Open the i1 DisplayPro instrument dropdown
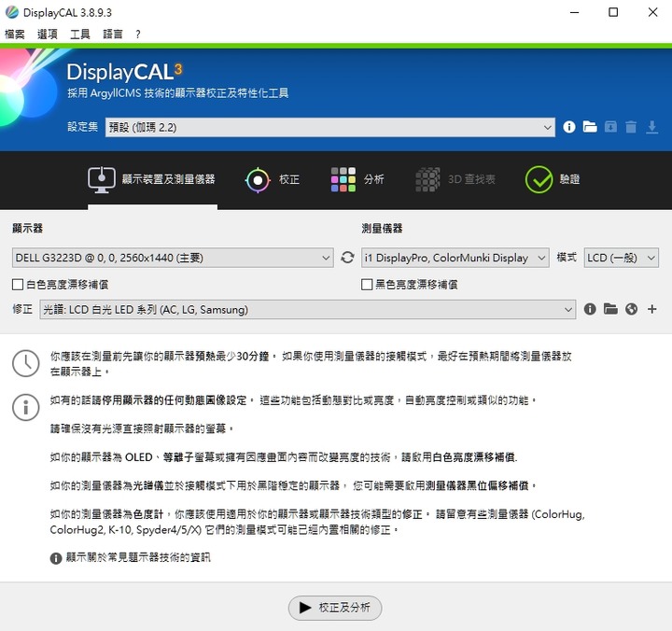 coord(455,258)
